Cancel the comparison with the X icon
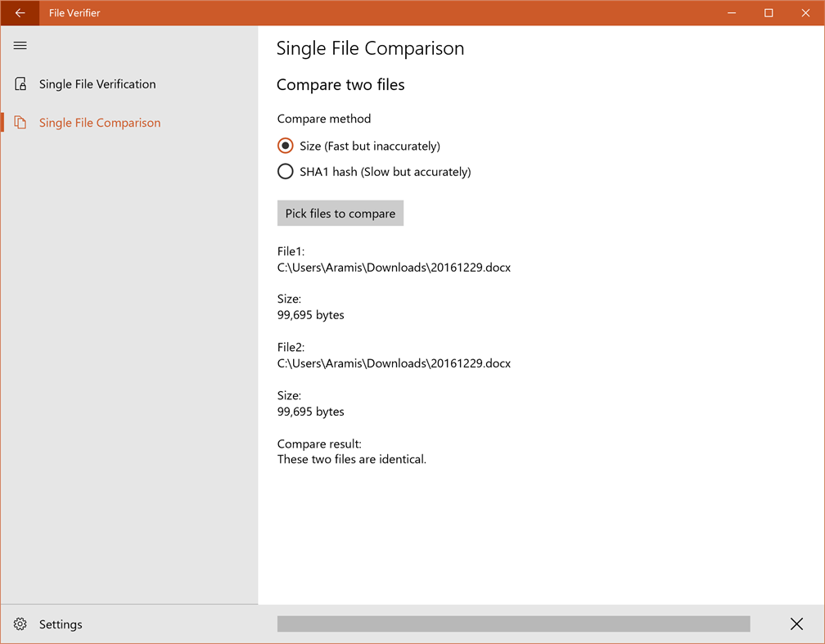 [x=796, y=624]
